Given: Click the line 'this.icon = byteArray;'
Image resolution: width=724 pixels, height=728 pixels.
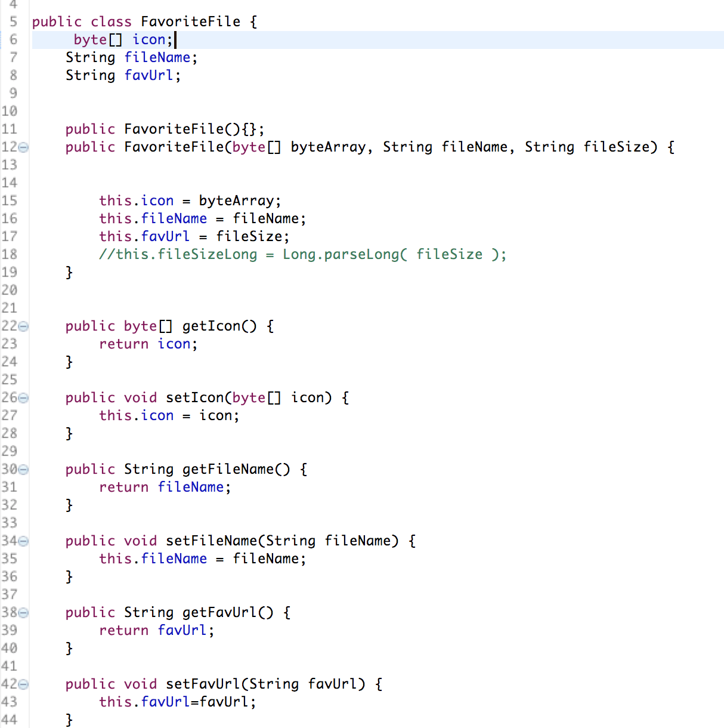Looking at the screenshot, I should pyautogui.click(x=190, y=201).
